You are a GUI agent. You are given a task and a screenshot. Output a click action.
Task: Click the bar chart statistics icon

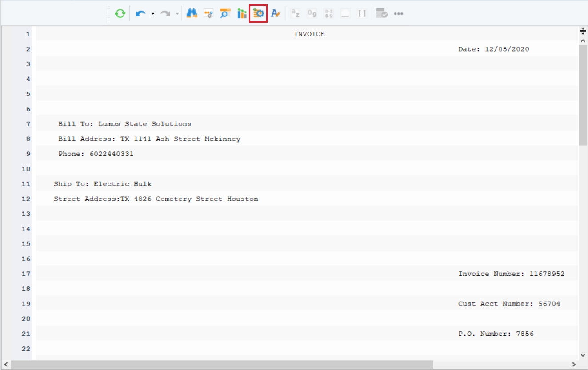pyautogui.click(x=242, y=14)
